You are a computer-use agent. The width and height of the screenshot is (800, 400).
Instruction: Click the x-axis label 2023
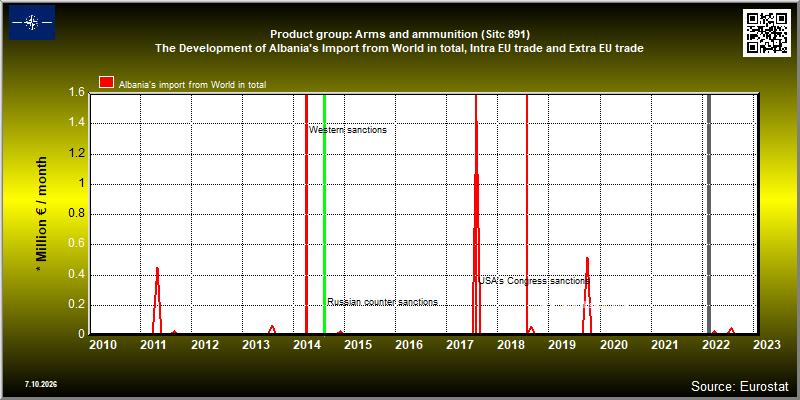tap(766, 345)
